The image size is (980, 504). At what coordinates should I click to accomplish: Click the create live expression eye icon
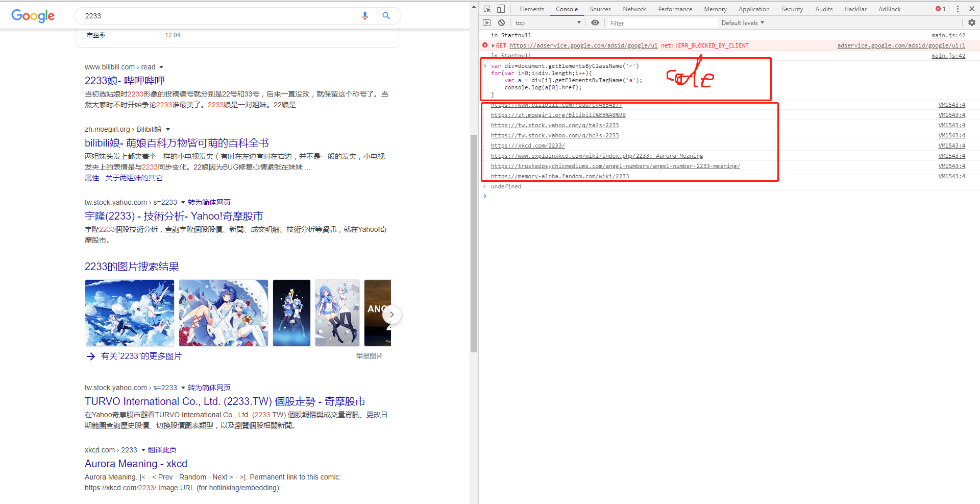click(595, 22)
